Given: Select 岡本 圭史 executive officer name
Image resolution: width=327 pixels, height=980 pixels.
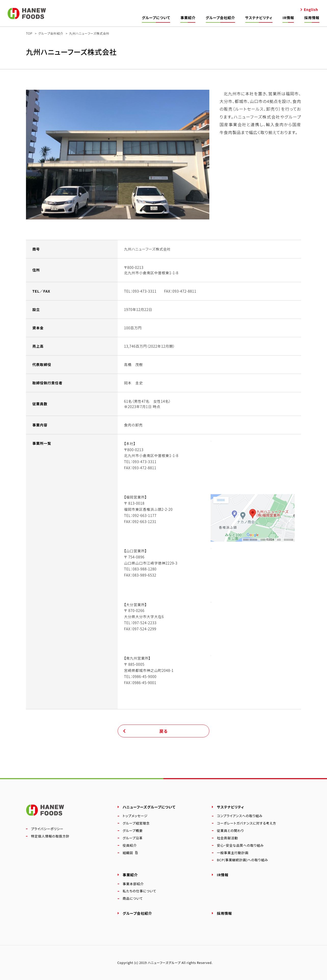Looking at the screenshot, I should click(133, 383).
